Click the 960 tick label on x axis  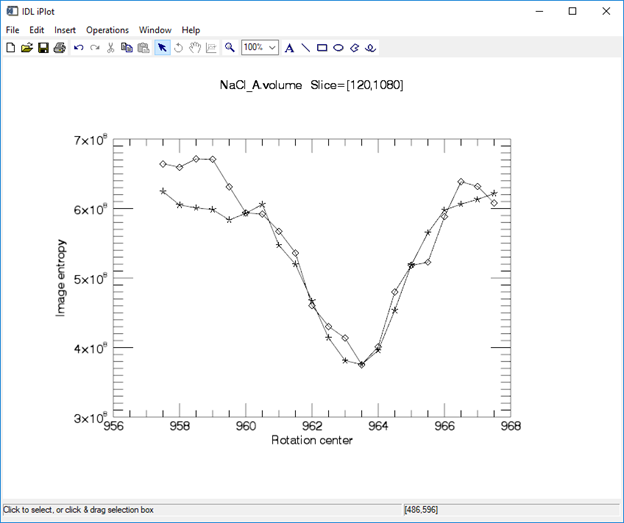pos(246,426)
